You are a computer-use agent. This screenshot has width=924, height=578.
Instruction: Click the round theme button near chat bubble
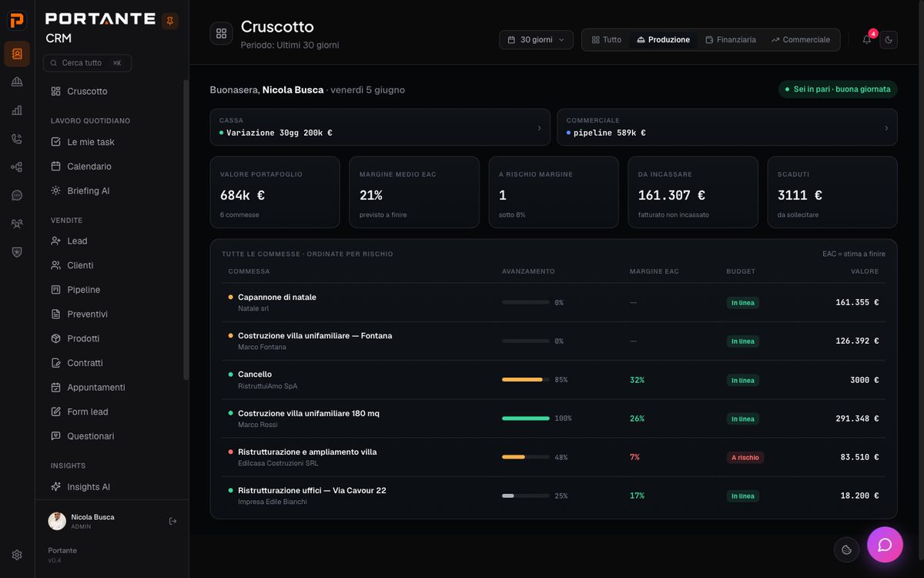[846, 549]
